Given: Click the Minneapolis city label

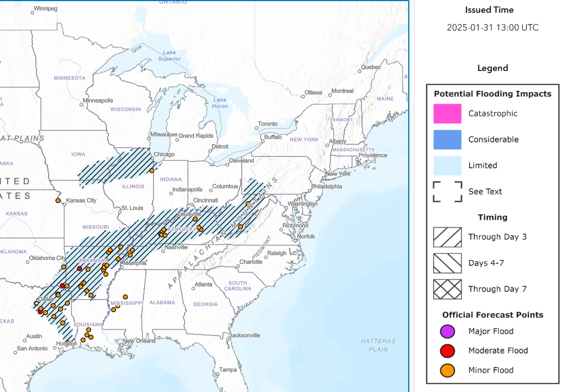Looking at the screenshot, I should coord(98,100).
